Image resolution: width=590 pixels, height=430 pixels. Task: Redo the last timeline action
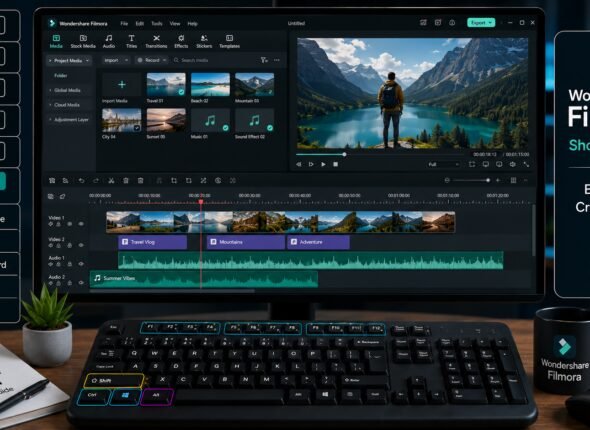click(96, 181)
